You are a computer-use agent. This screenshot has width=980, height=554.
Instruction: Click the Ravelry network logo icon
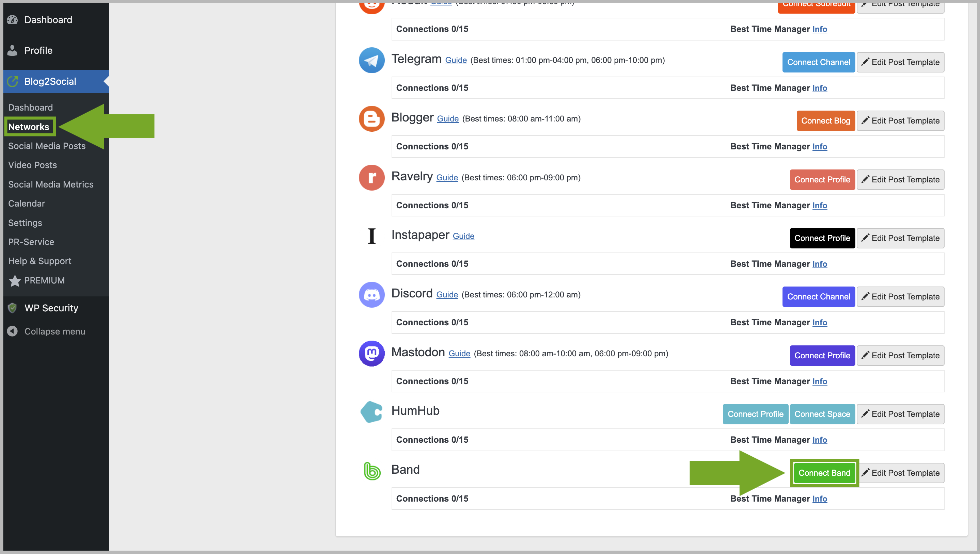tap(371, 178)
